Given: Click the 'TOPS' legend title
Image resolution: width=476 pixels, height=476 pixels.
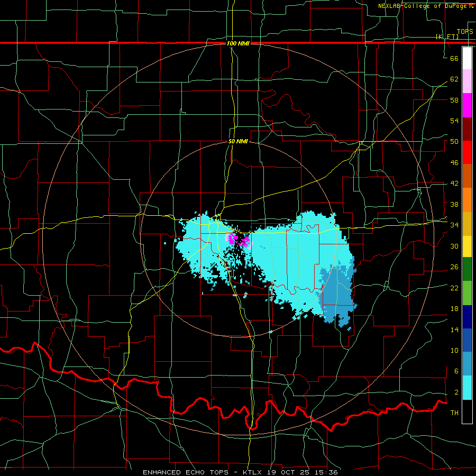Looking at the screenshot, I should [465, 31].
